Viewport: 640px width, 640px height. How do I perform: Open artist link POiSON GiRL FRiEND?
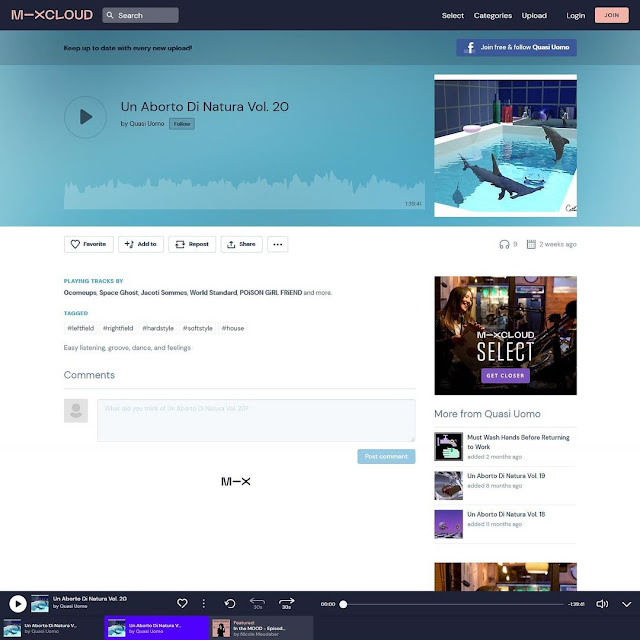(271, 293)
